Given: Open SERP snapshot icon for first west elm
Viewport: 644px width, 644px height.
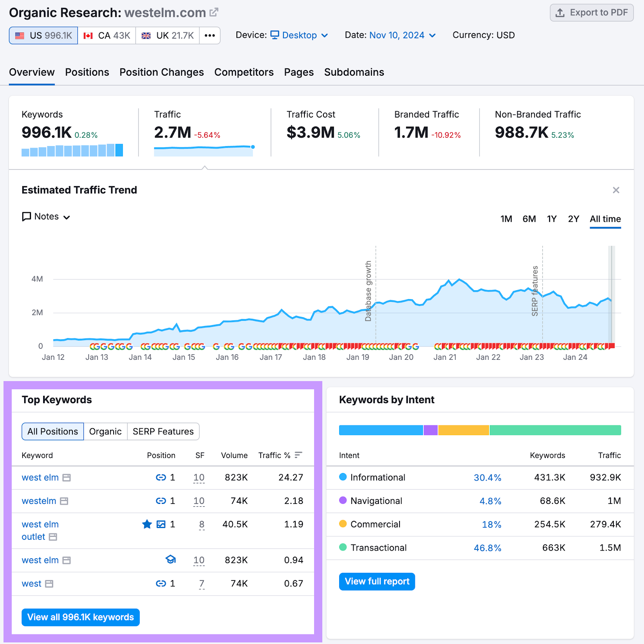Looking at the screenshot, I should pos(67,478).
